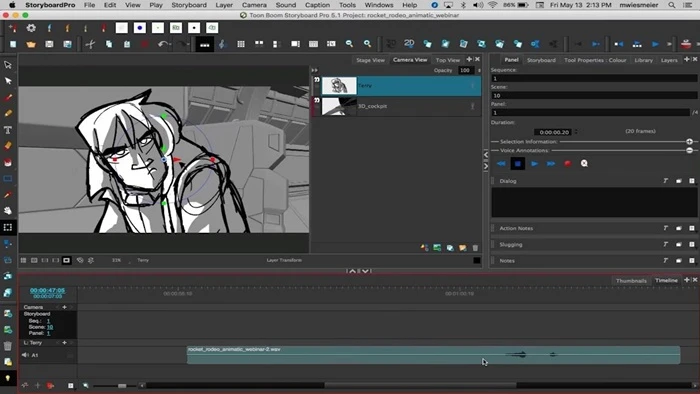Click the Undo arrow icon
This screenshot has width=700, height=394.
click(162, 44)
